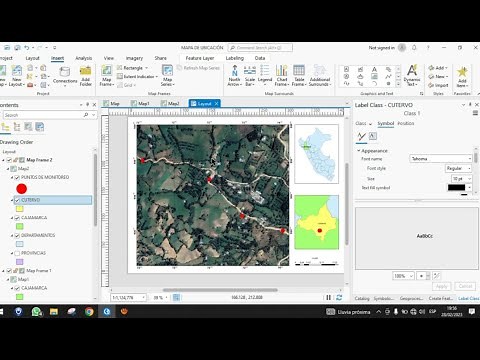Click Import in Styles group
The image size is (480, 360).
[x=439, y=85]
